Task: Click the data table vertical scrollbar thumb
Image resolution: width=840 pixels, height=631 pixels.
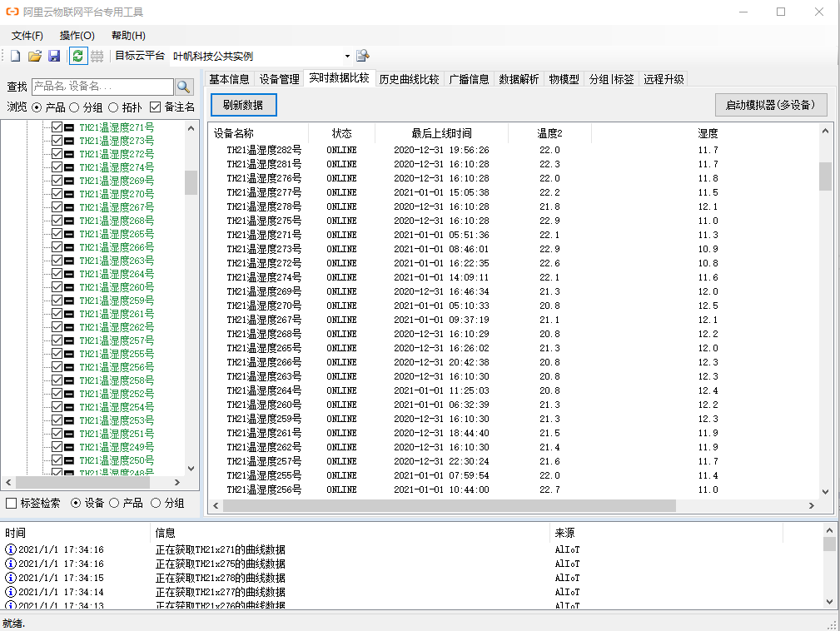Action: (825, 176)
